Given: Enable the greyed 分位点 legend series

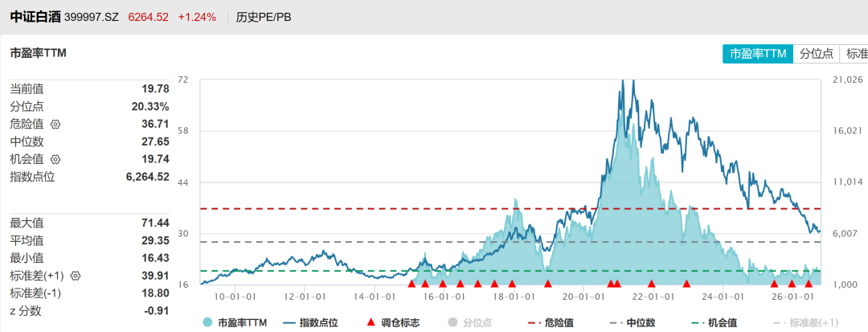Looking at the screenshot, I should click(470, 322).
